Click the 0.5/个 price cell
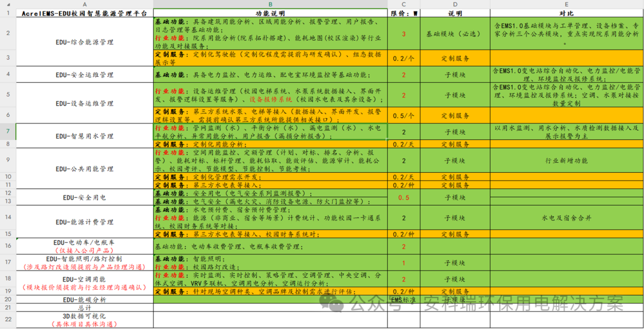This screenshot has height=329, width=644. click(404, 116)
